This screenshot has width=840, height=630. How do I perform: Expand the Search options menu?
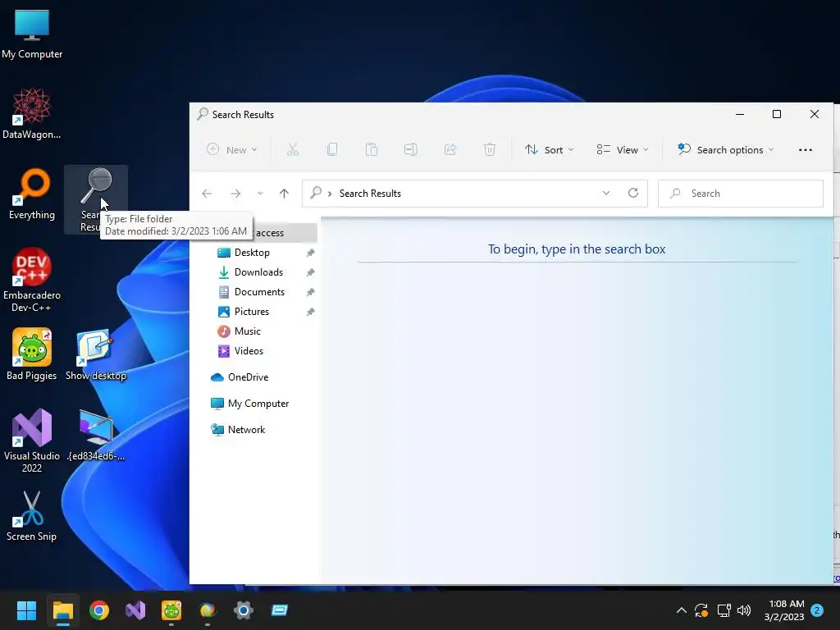(725, 150)
